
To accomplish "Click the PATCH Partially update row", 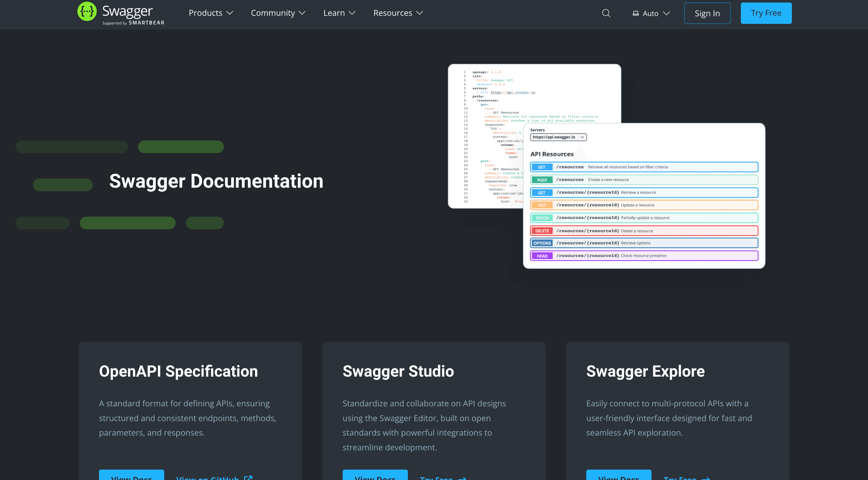I will [x=644, y=218].
